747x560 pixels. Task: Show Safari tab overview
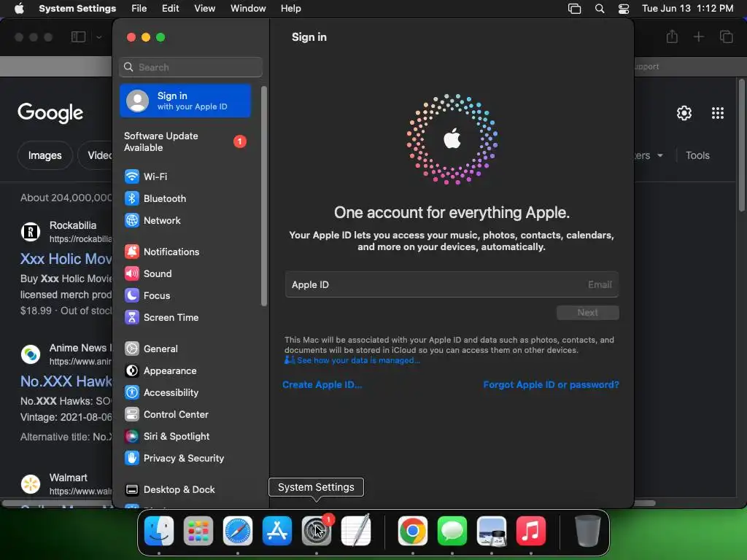point(727,36)
